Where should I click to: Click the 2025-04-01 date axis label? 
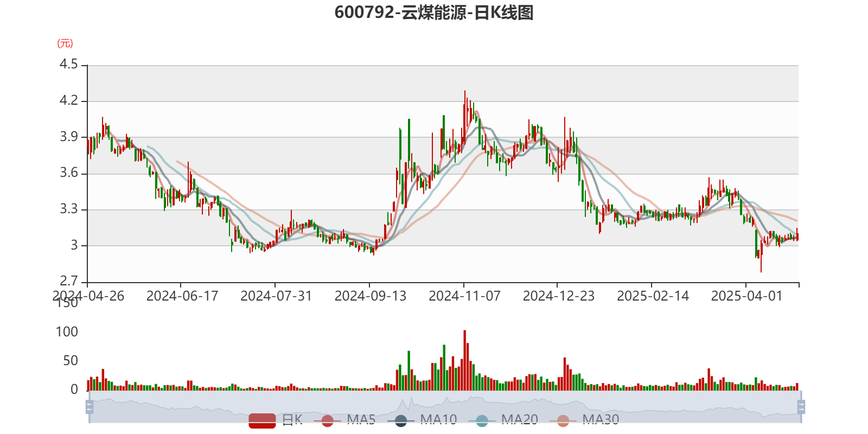(746, 296)
